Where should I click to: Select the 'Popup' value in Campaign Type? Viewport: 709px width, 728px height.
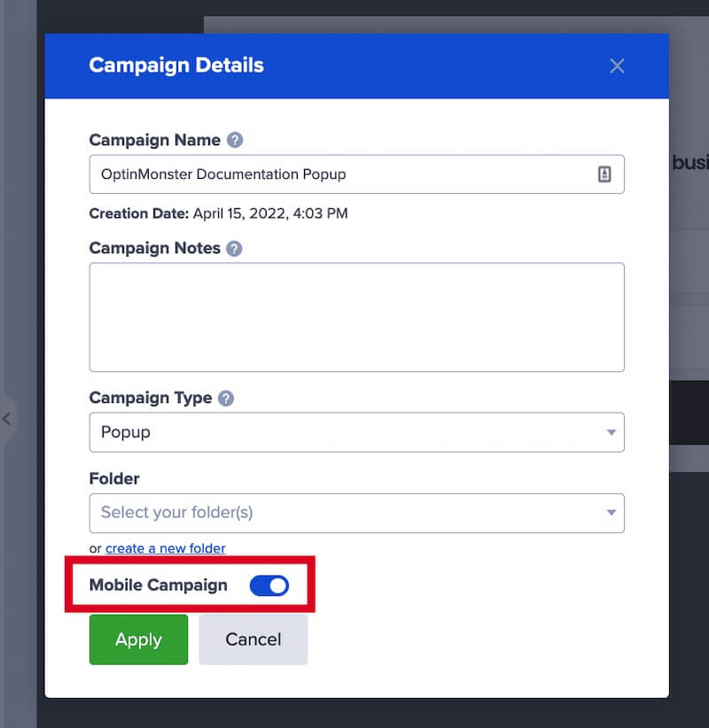(124, 432)
